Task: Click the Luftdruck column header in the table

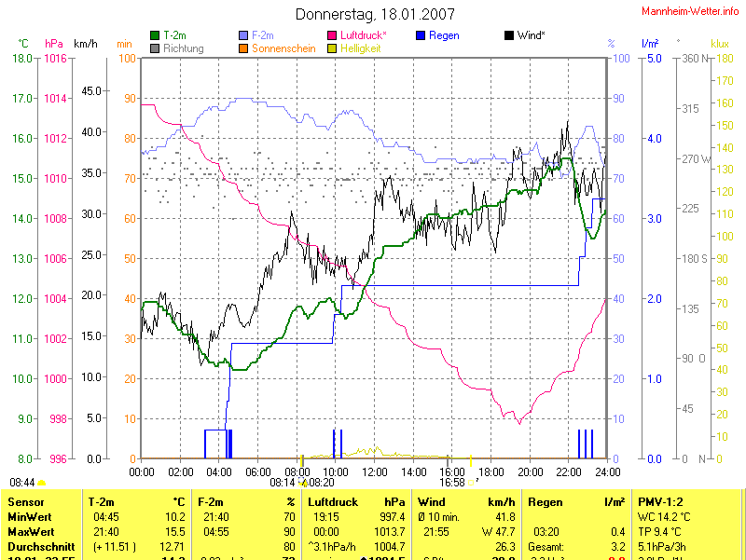Action: pos(333,502)
